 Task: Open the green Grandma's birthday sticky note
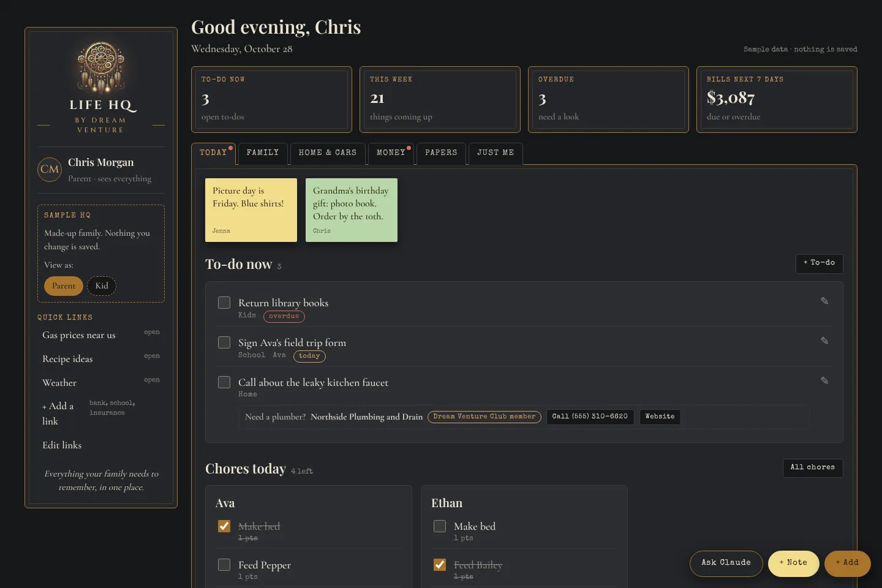point(352,210)
